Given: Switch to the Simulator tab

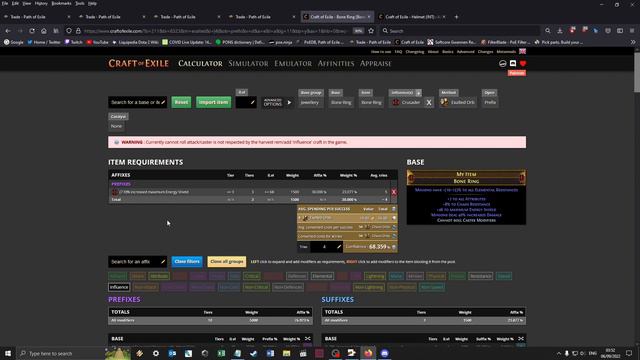Looking at the screenshot, I should pyautogui.click(x=248, y=64).
